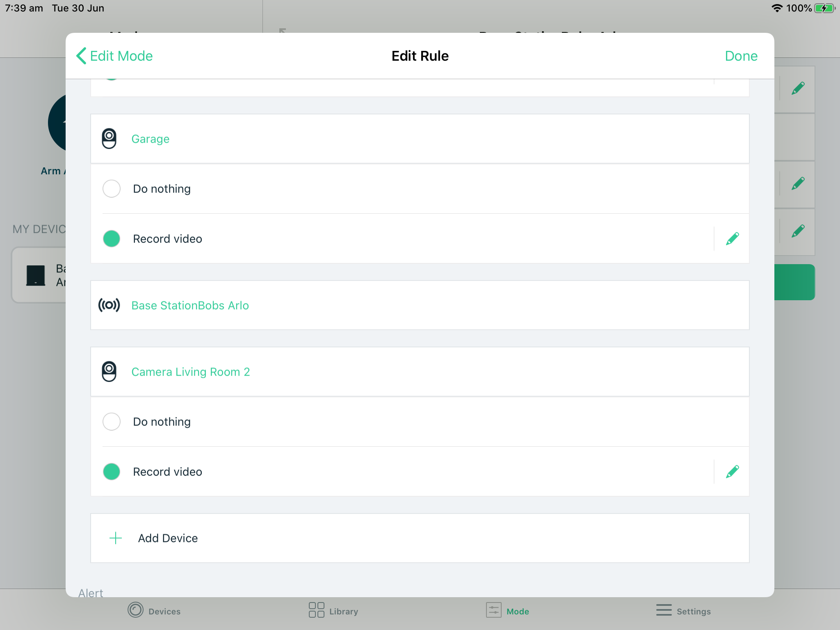The image size is (840, 630).
Task: Select Record video radio button for Garage
Action: (111, 238)
